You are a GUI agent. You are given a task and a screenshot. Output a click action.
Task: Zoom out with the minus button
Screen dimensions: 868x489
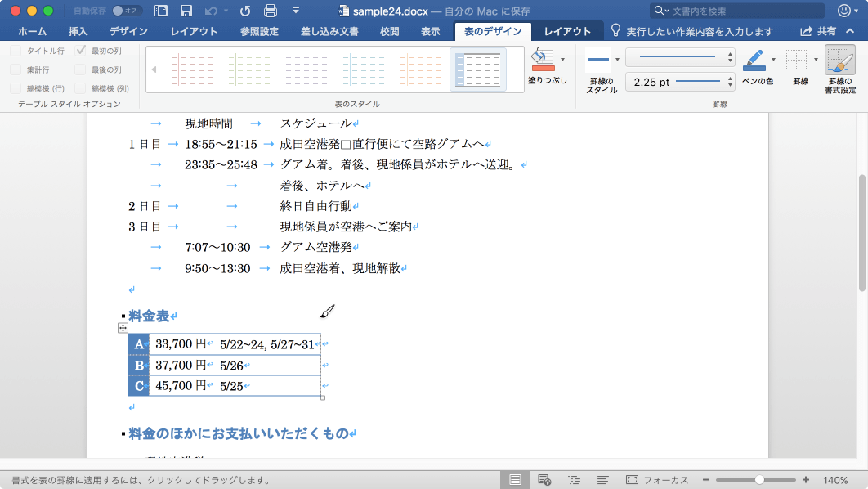pyautogui.click(x=706, y=480)
